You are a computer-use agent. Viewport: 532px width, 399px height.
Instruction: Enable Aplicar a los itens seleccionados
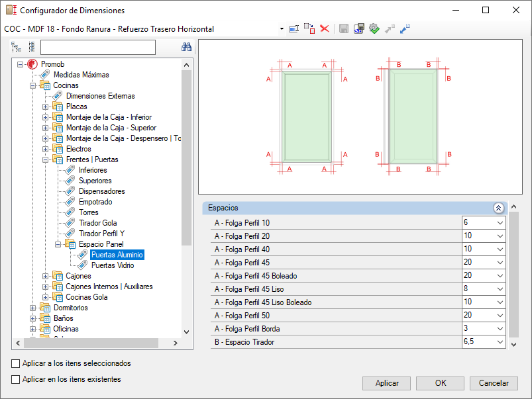tap(16, 363)
